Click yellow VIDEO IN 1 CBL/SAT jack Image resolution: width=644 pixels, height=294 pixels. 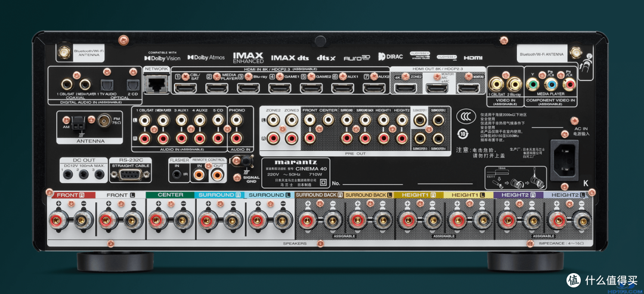[x=497, y=85]
